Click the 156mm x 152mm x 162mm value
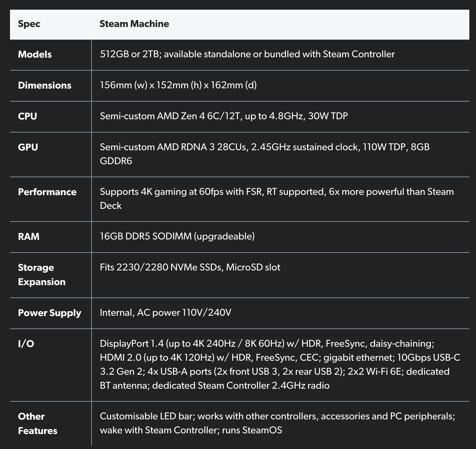The height and width of the screenshot is (449, 476). coord(178,85)
